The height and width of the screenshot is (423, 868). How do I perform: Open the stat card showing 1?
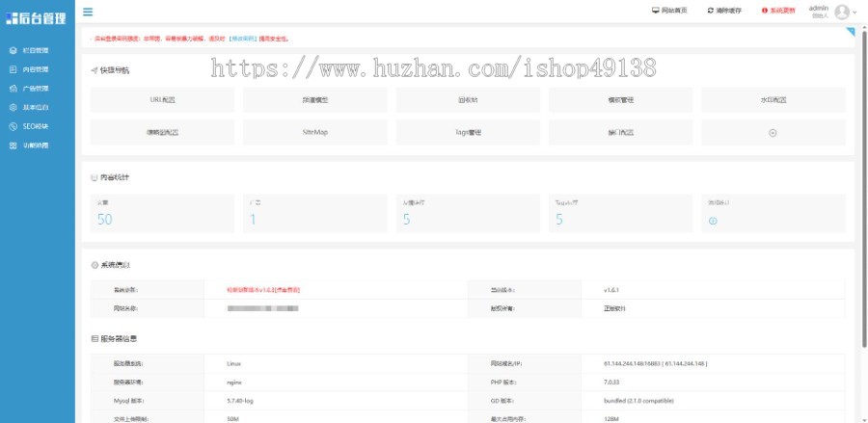point(315,213)
